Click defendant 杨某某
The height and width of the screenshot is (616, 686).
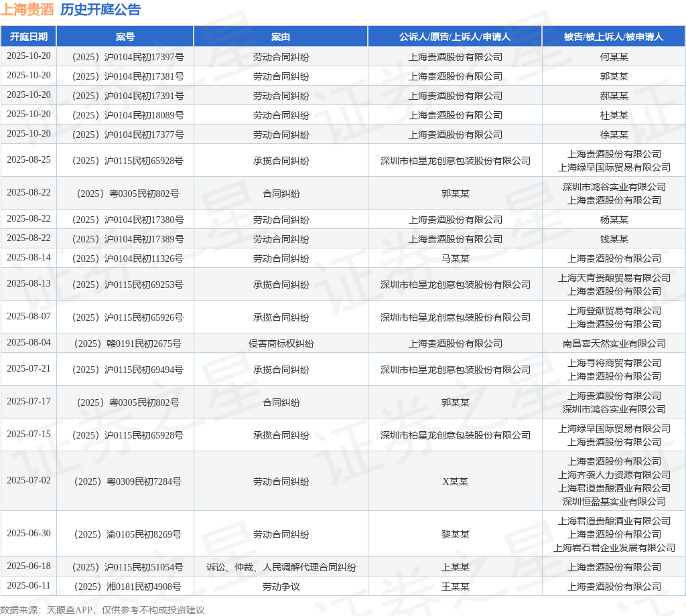[x=614, y=220]
